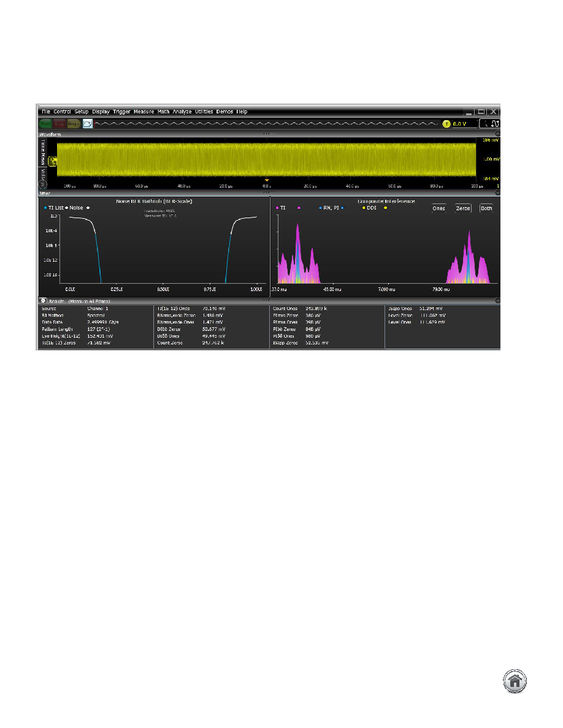This screenshot has height=728, width=563.
Task: Click the yellow T trigger indicator
Action: pyautogui.click(x=446, y=124)
